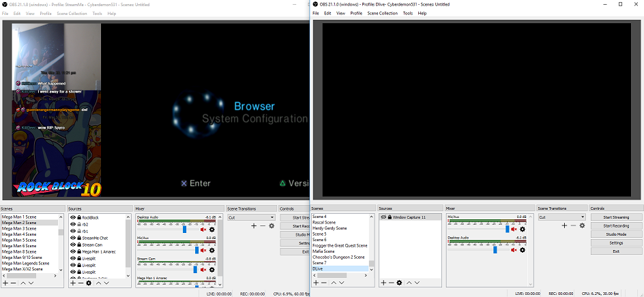
Task: Open Help menu in StreamMe window
Action: point(112,14)
